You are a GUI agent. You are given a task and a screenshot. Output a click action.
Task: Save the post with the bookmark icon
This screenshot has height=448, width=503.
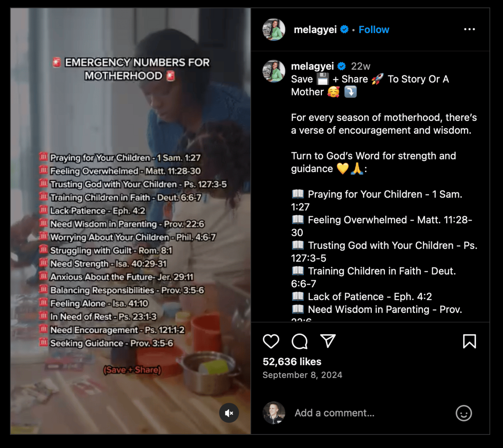coord(470,341)
